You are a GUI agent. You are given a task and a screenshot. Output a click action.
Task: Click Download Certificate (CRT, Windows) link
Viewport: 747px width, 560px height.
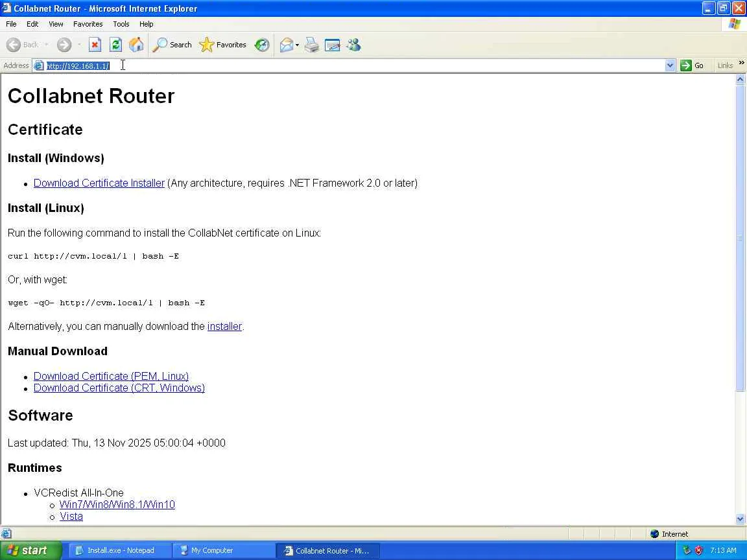tap(119, 388)
